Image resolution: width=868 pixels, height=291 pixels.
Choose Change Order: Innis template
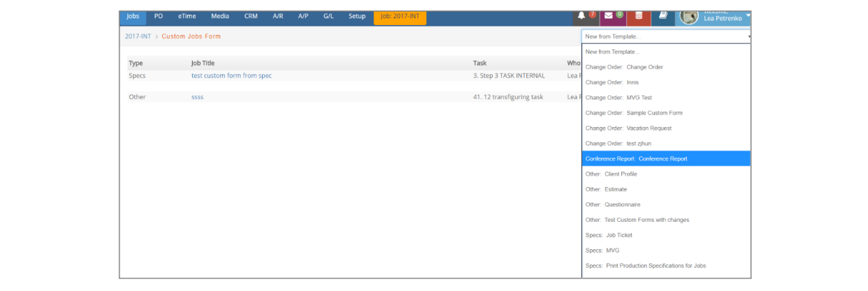pyautogui.click(x=667, y=82)
